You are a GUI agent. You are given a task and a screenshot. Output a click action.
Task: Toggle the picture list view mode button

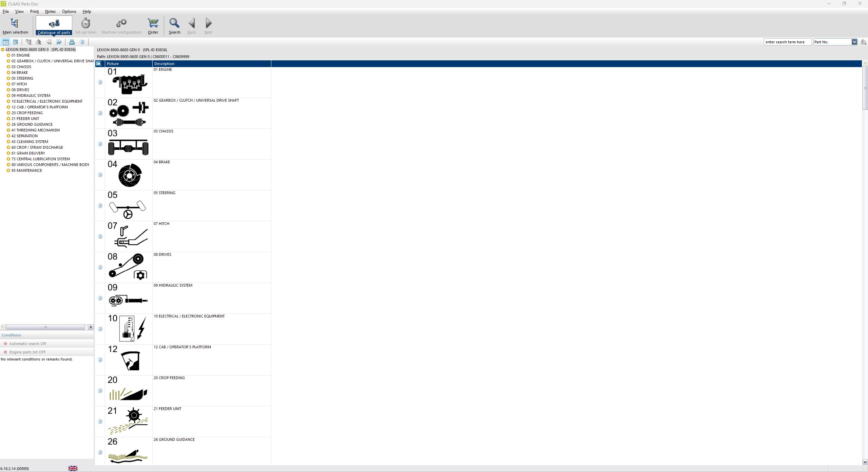pyautogui.click(x=6, y=42)
